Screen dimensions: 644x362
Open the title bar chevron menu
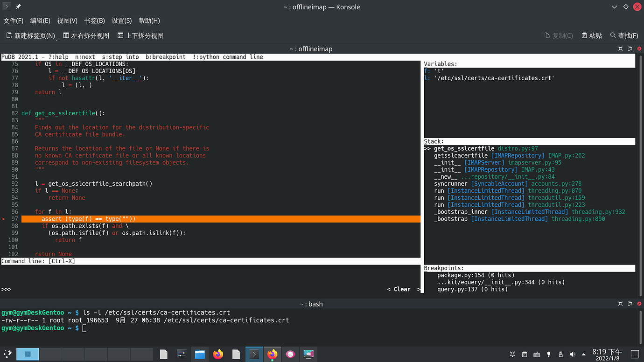(x=614, y=7)
